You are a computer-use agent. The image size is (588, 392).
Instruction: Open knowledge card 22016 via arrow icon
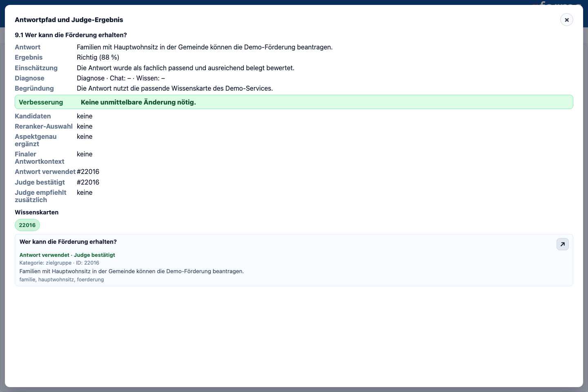tap(562, 244)
